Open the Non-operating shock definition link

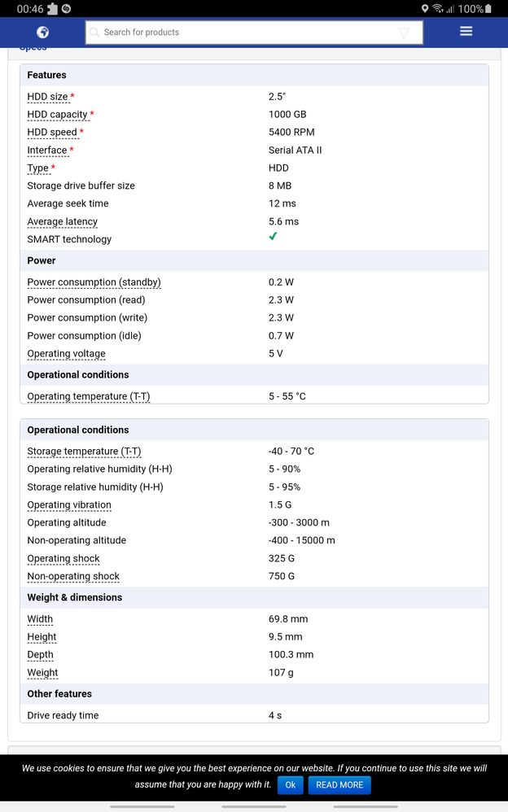click(73, 576)
